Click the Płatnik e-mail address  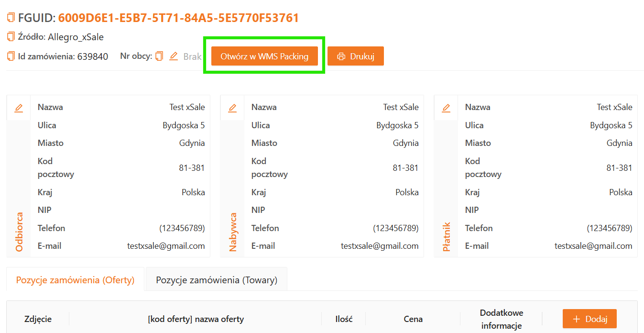(593, 246)
